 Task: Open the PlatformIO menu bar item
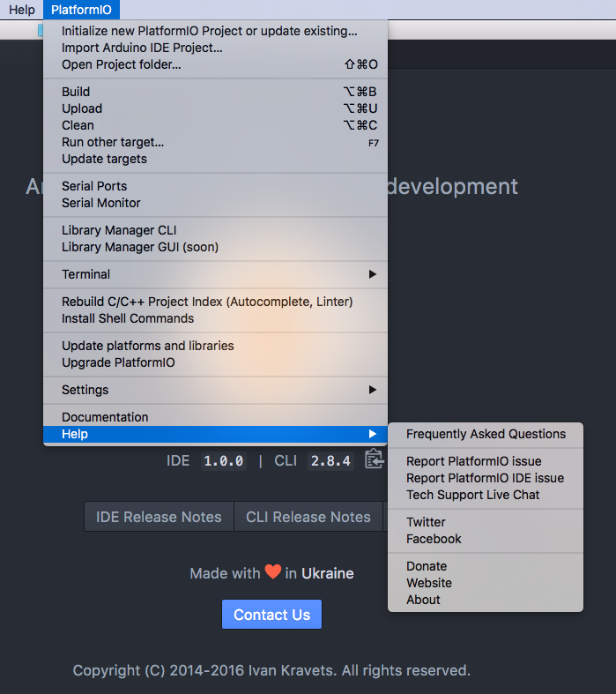[x=81, y=10]
